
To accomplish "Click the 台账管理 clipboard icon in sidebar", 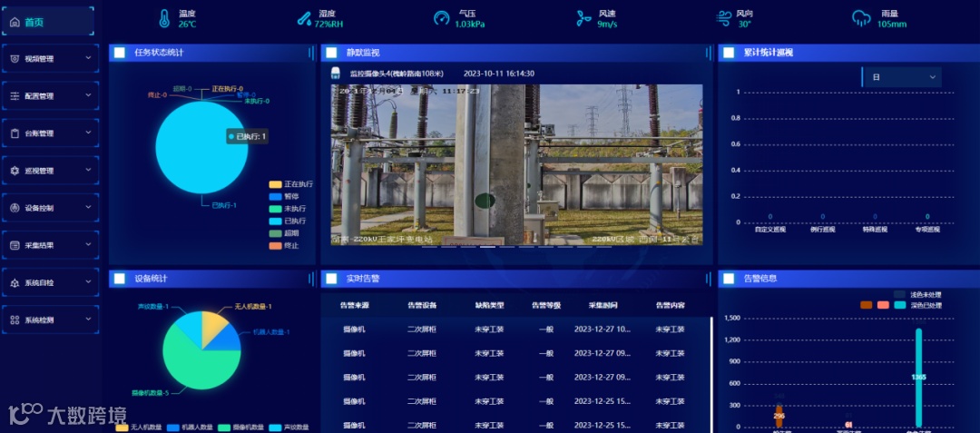I will 15,133.
